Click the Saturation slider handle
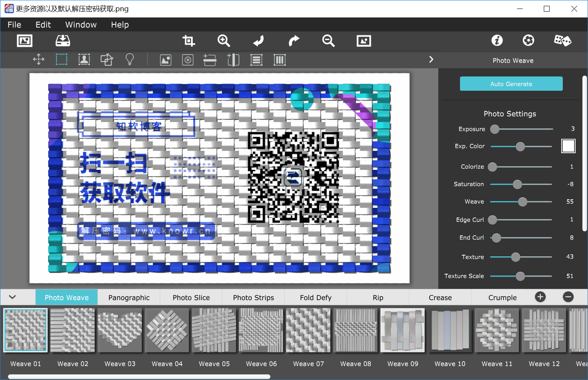The image size is (588, 380). (x=517, y=185)
